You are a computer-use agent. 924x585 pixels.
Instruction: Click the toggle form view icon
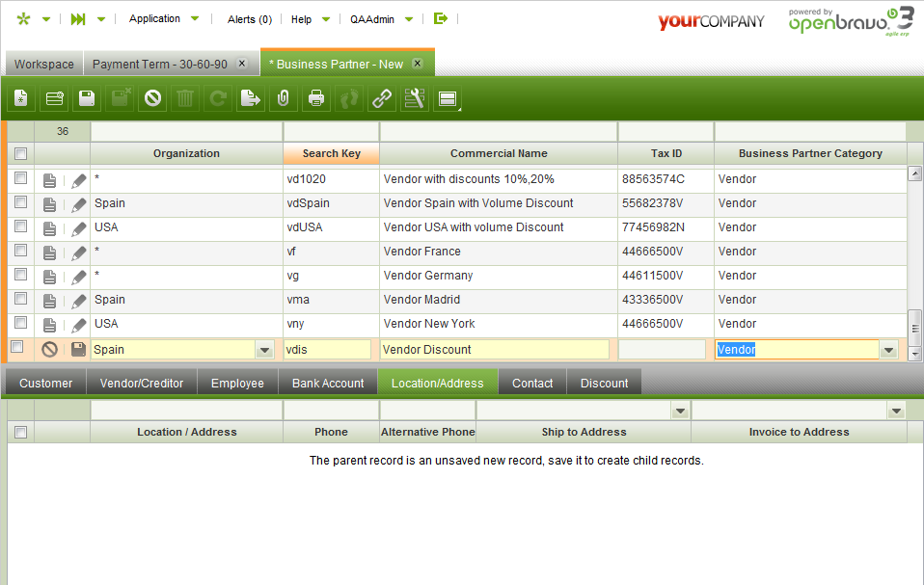coord(448,98)
